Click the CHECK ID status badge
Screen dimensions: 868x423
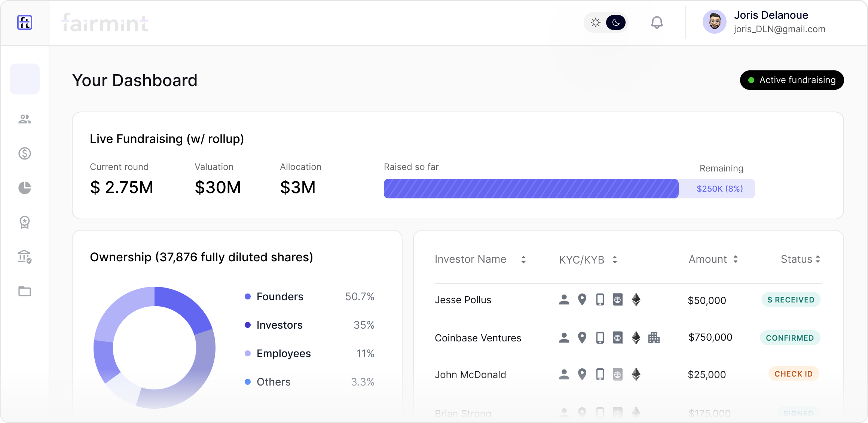[x=793, y=374]
